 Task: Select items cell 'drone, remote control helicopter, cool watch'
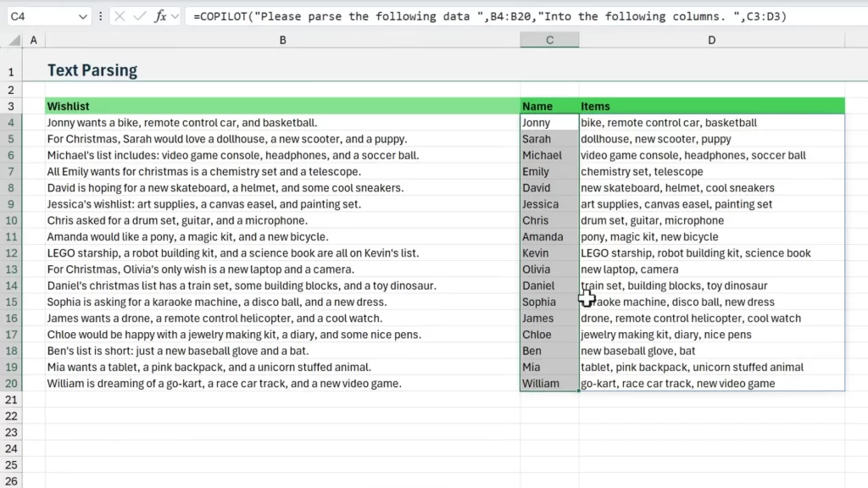[x=712, y=319]
